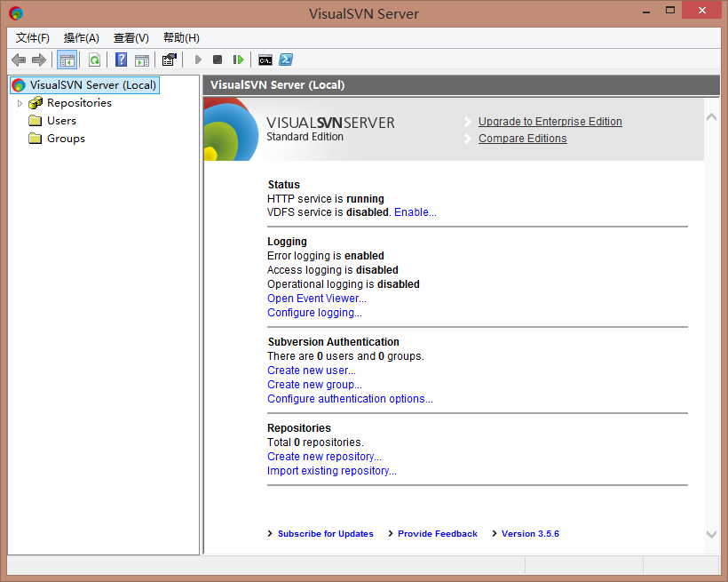Click Enable... for VDFS service
728x582 pixels.
tap(415, 212)
